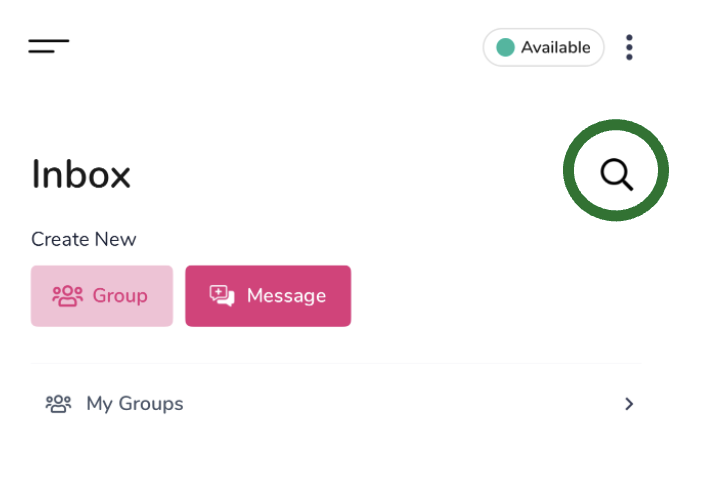Click the chat bubbles icon on Message button

(222, 296)
